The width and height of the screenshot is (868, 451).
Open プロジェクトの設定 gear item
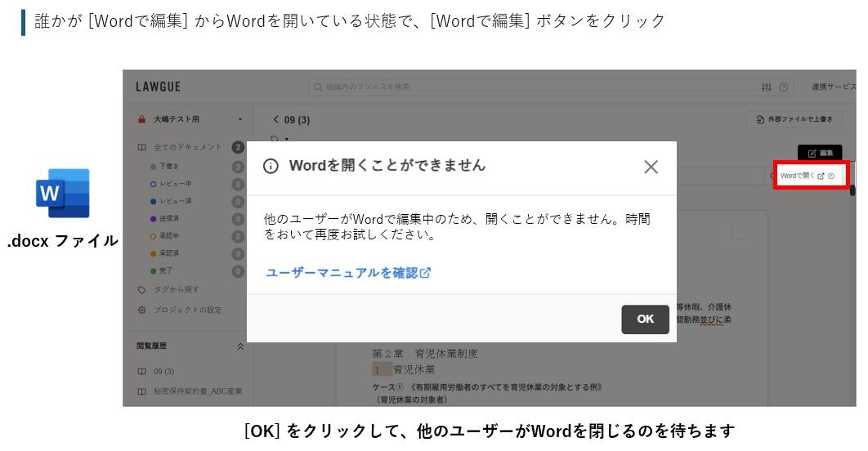pos(186,310)
